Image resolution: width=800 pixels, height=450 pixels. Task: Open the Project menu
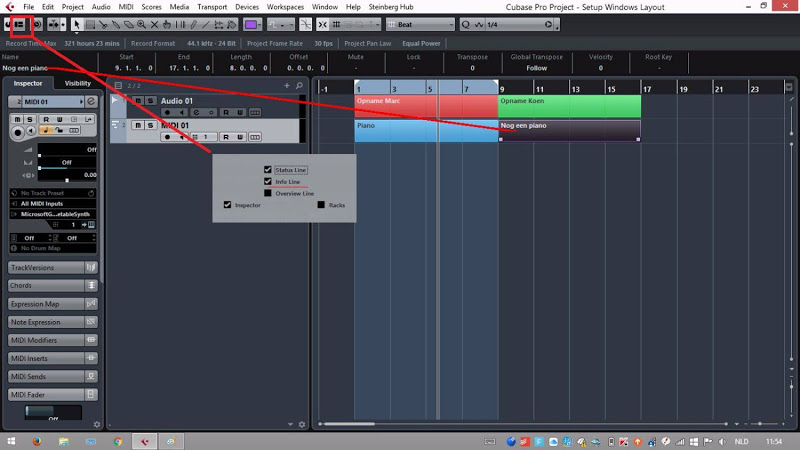(72, 7)
